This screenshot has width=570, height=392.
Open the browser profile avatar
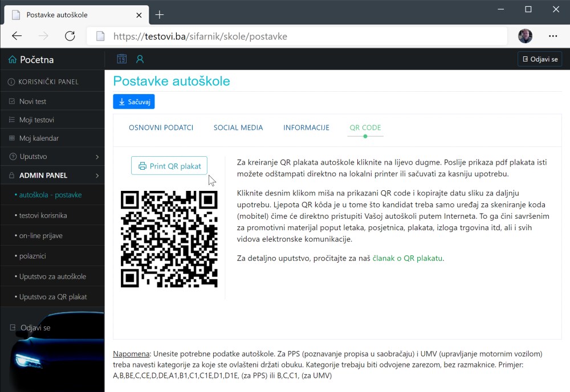(x=525, y=36)
